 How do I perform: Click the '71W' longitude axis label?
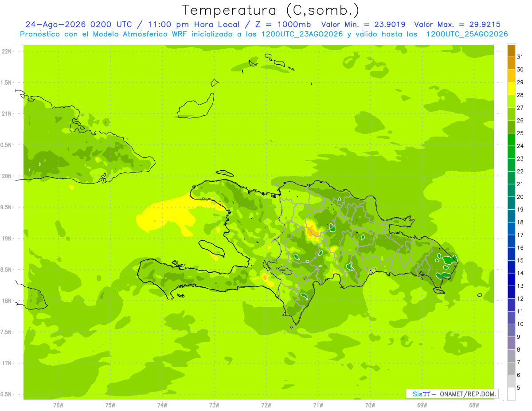click(x=318, y=405)
